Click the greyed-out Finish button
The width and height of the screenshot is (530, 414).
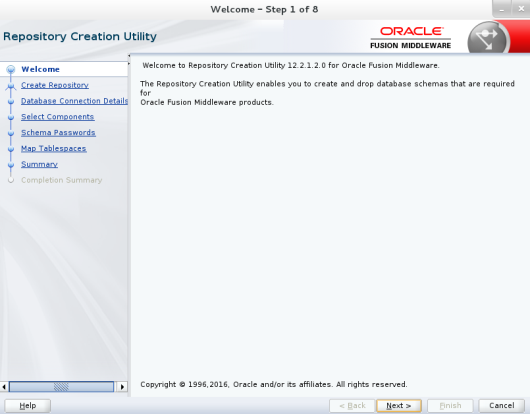(x=450, y=406)
